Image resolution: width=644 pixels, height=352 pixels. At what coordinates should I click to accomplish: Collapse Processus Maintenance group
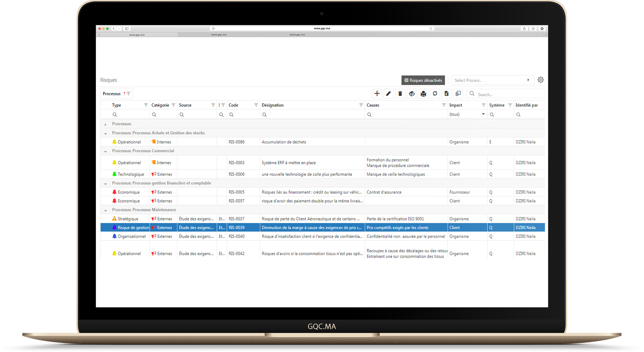pyautogui.click(x=105, y=210)
